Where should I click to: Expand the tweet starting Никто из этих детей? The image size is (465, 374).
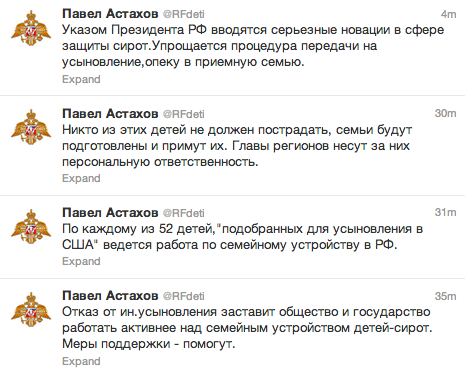coord(81,178)
